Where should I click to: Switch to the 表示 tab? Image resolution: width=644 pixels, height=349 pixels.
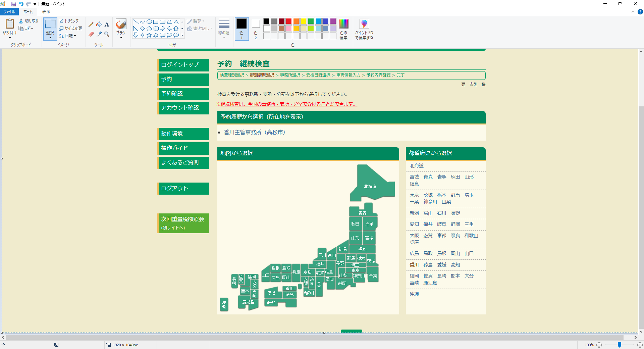point(46,12)
